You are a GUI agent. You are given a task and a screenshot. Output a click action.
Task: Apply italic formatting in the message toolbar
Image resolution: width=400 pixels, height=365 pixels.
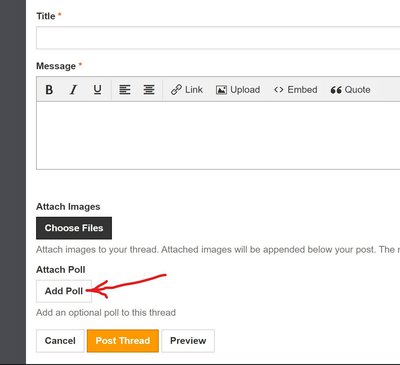(73, 90)
